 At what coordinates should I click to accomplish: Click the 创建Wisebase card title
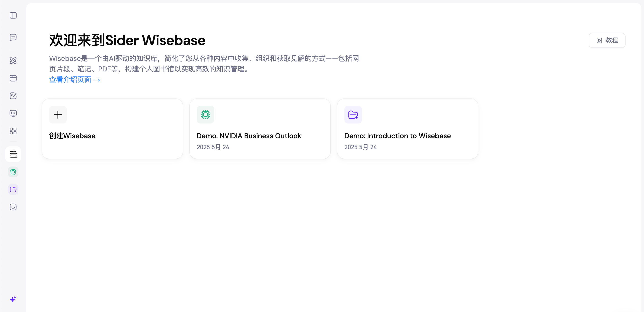tap(72, 136)
